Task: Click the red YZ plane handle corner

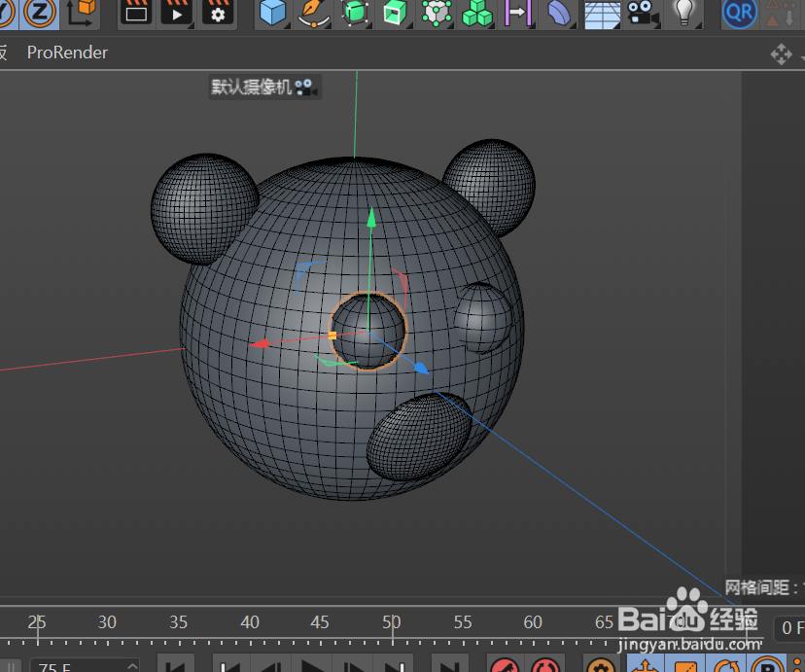Action: pyautogui.click(x=403, y=278)
